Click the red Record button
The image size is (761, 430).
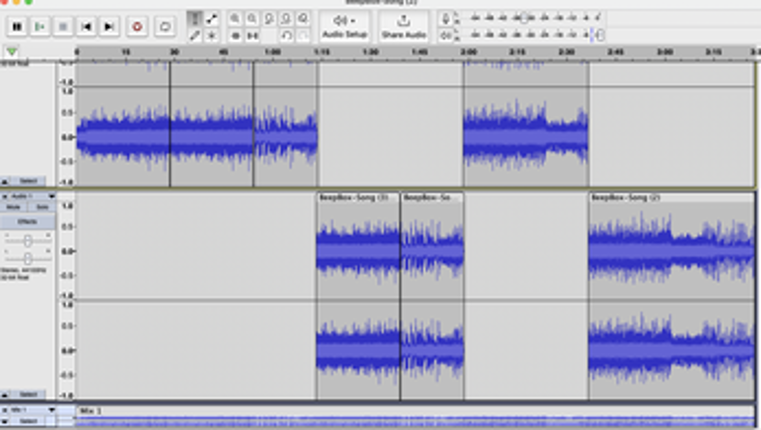point(137,27)
